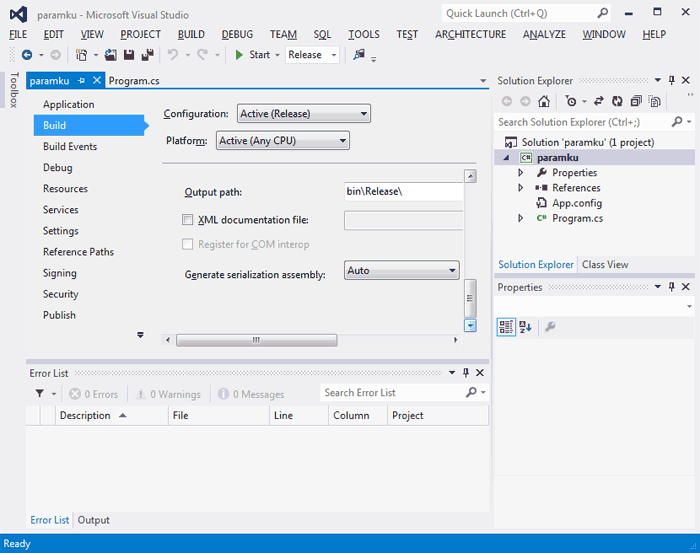This screenshot has width=700, height=553.
Task: Click the vertical scrollbar down arrow in Build page
Action: coord(470,325)
